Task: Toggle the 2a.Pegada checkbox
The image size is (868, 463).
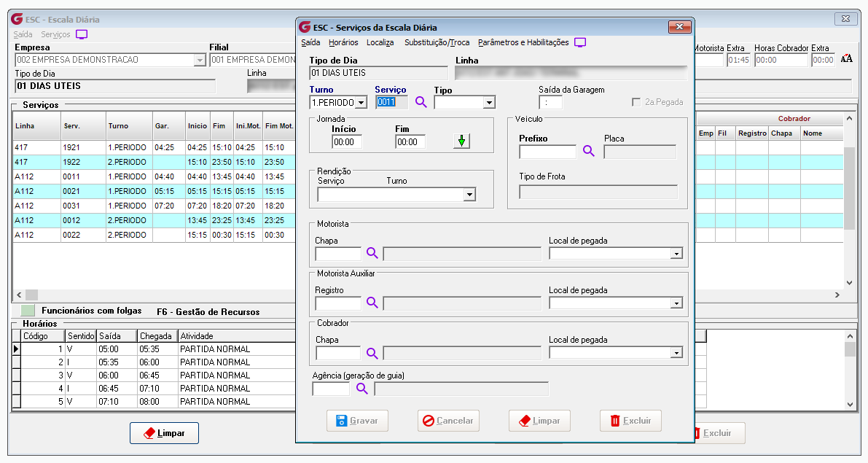Action: pos(636,102)
